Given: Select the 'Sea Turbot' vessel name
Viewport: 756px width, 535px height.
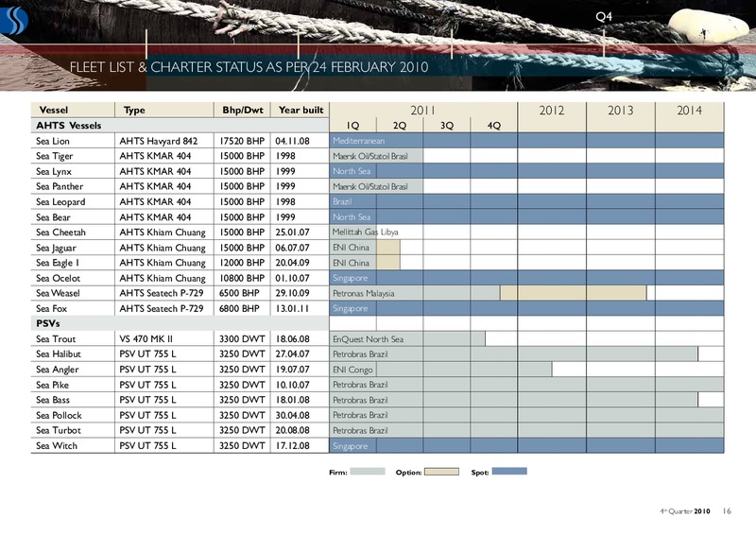Looking at the screenshot, I should (x=59, y=430).
